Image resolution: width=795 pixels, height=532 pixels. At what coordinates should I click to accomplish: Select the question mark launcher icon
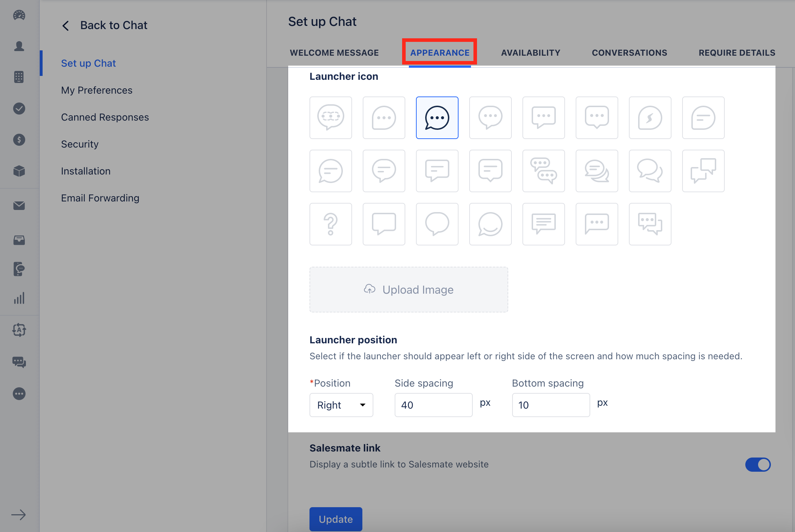click(x=331, y=224)
